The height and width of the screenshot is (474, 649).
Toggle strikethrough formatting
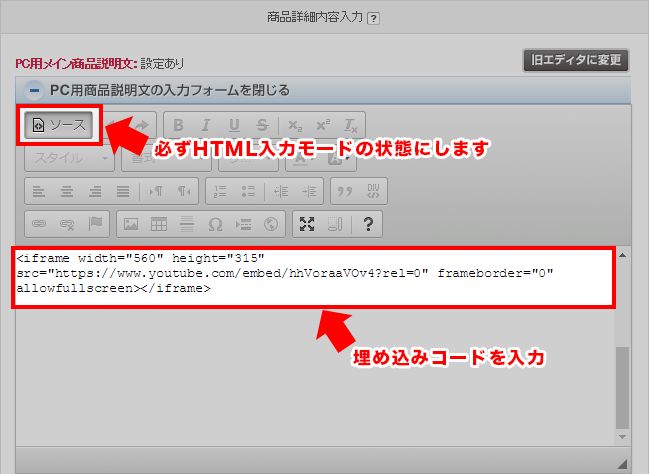262,125
